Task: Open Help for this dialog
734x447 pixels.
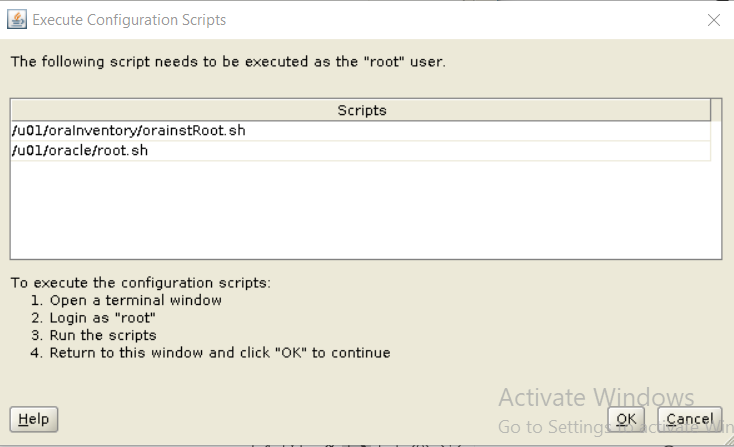Action: coord(34,419)
